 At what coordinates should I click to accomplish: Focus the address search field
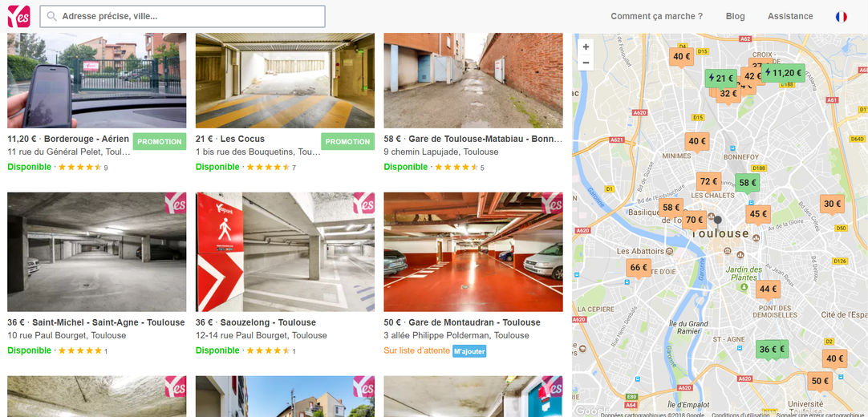point(183,17)
